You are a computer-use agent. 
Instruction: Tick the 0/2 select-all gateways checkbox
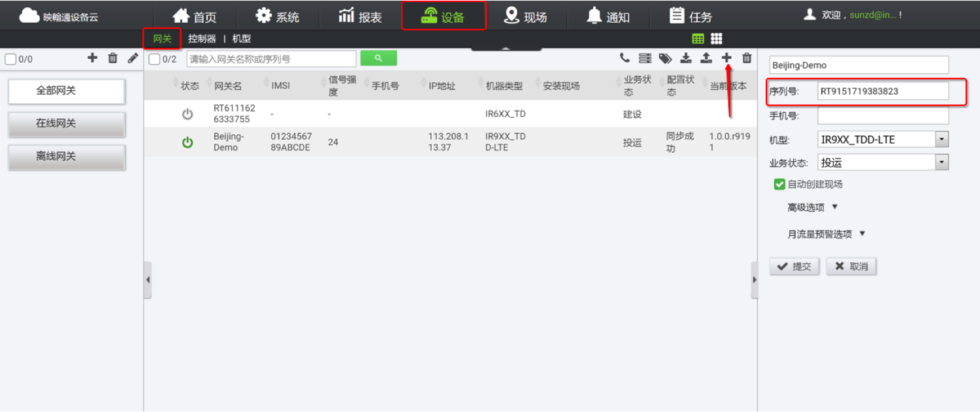(155, 59)
